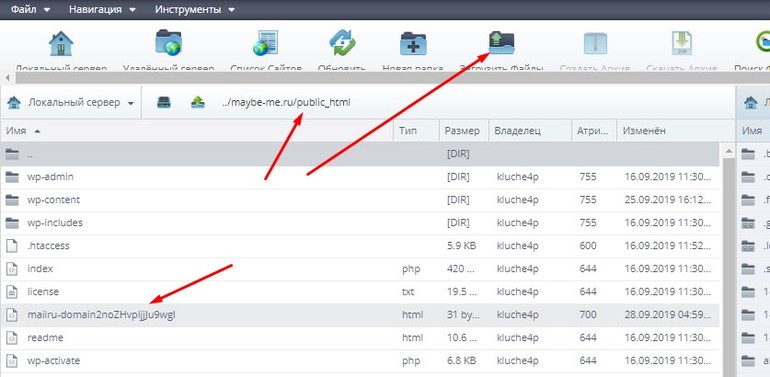
Task: Select the parent directory '..' row
Action: coord(360,154)
